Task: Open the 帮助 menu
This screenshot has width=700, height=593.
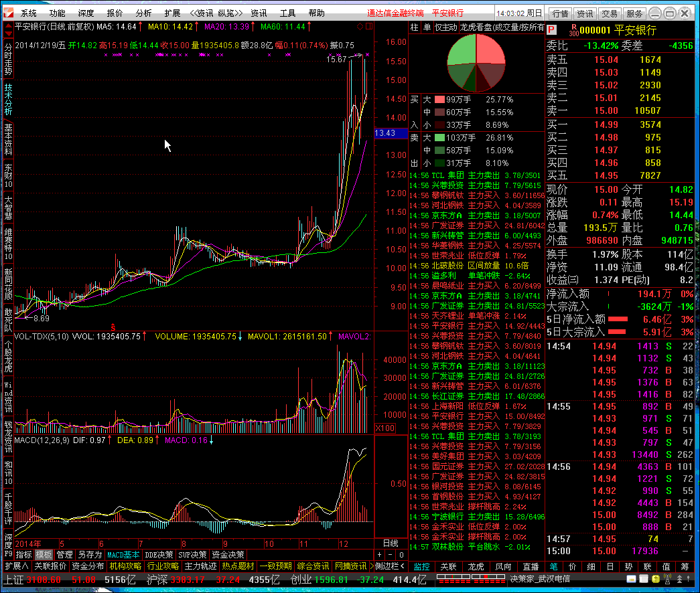Action: pos(317,13)
